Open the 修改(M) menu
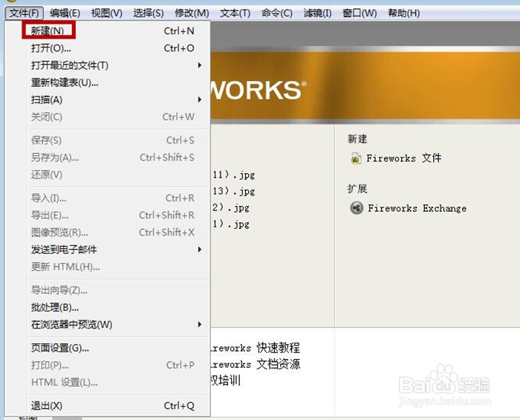The width and height of the screenshot is (520, 420). (x=192, y=13)
